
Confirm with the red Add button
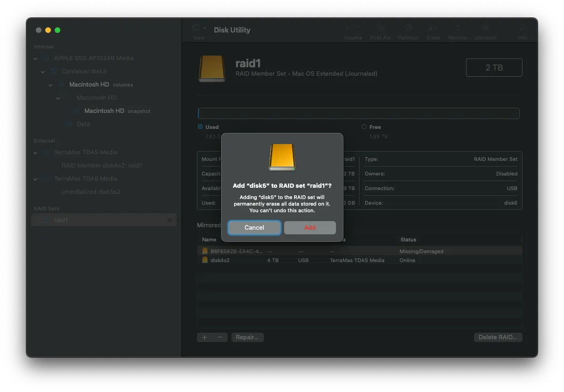(x=310, y=228)
